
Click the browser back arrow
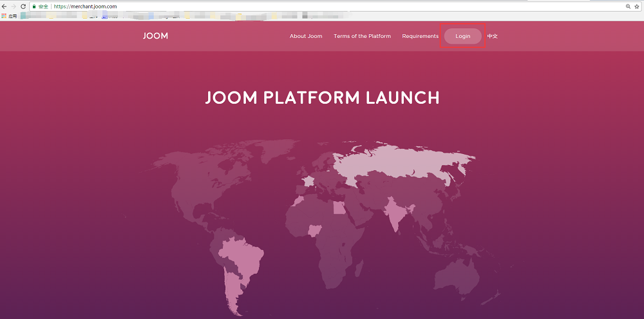tap(5, 6)
